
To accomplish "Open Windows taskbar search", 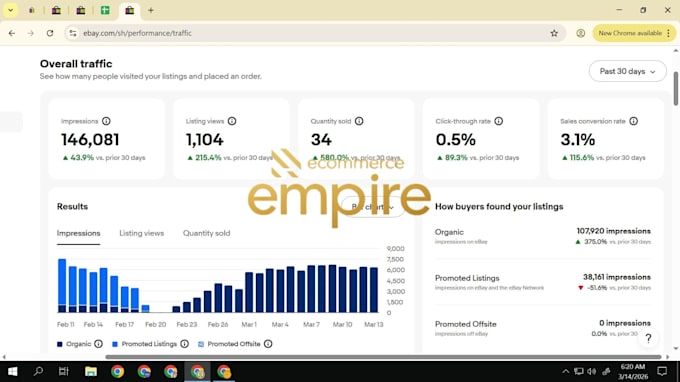I will (x=38, y=372).
